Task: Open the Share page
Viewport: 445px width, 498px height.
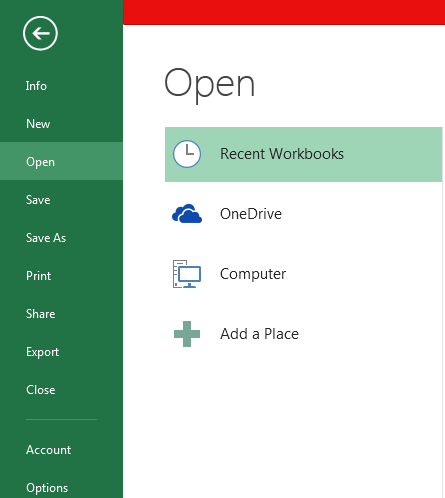Action: point(61,314)
